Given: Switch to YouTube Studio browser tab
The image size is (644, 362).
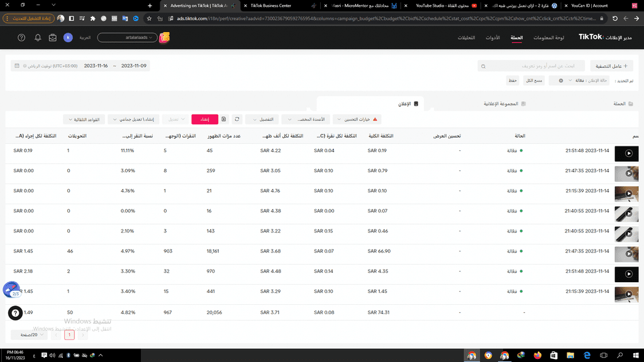Looking at the screenshot, I should coord(440,6).
